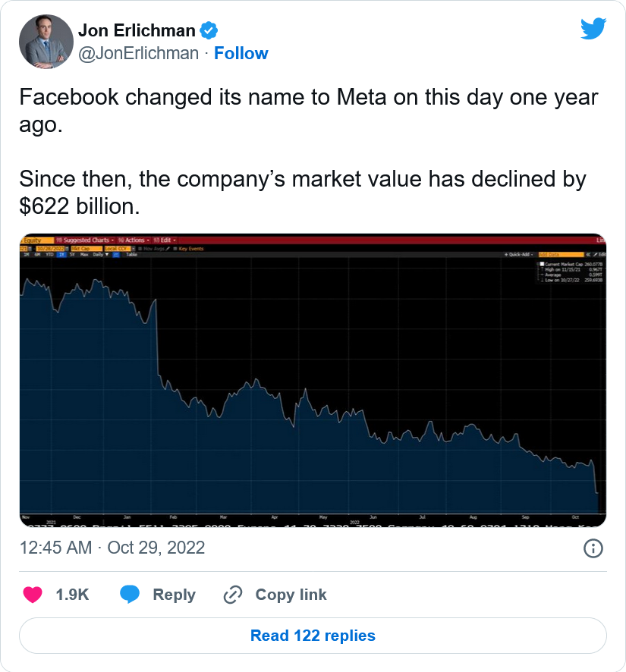Toggle the Key Events checkbox
The width and height of the screenshot is (626, 672).
click(x=175, y=249)
